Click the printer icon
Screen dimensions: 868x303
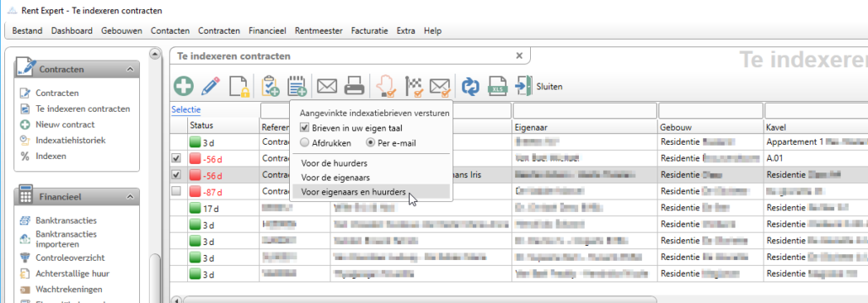[x=354, y=86]
